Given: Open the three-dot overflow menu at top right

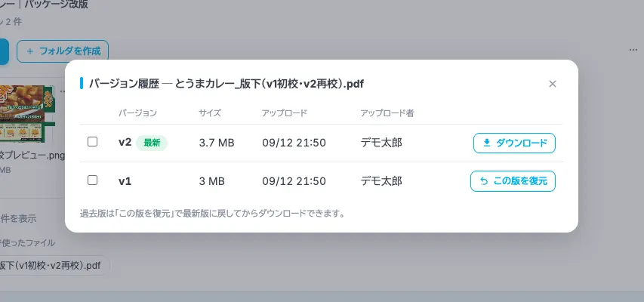Looking at the screenshot, I should [633, 50].
